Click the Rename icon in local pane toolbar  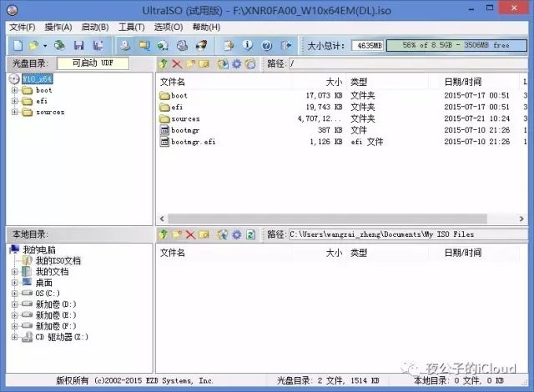[204, 234]
